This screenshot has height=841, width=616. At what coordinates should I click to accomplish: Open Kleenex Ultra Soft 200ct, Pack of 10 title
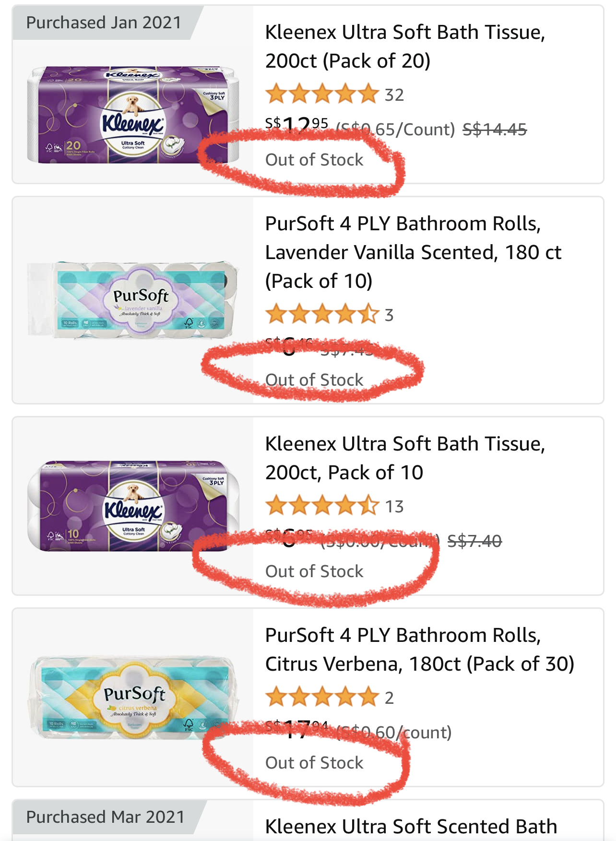tap(405, 458)
